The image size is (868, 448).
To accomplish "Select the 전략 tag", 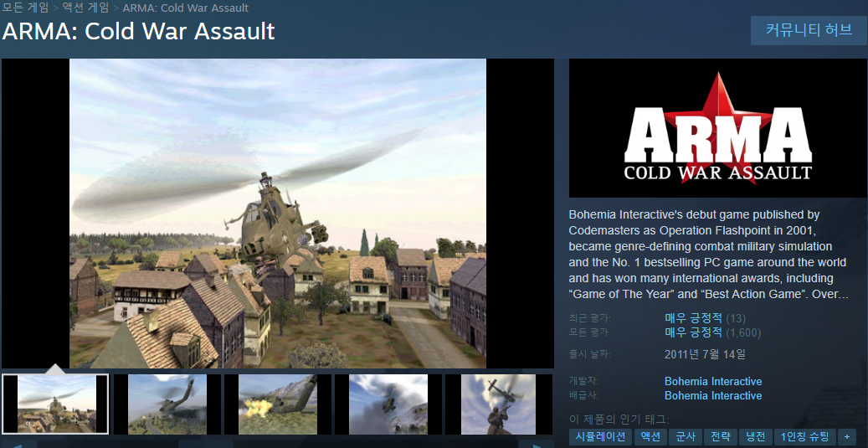I will tap(720, 436).
